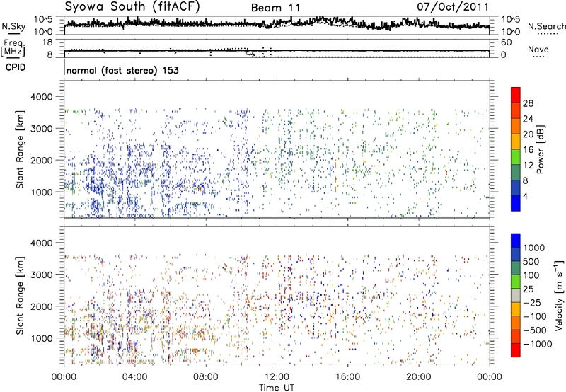This screenshot has height=392, width=566.
Task: Click the '20:00' time tick label
Action: click(418, 377)
